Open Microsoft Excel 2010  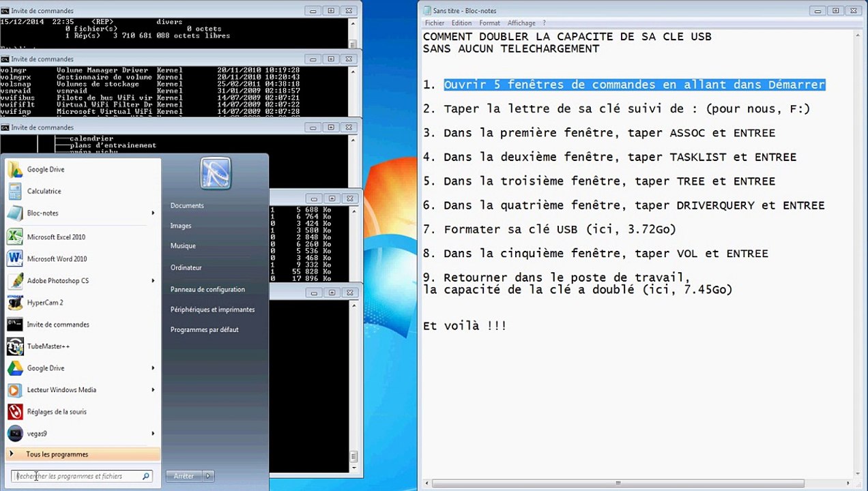tap(56, 237)
